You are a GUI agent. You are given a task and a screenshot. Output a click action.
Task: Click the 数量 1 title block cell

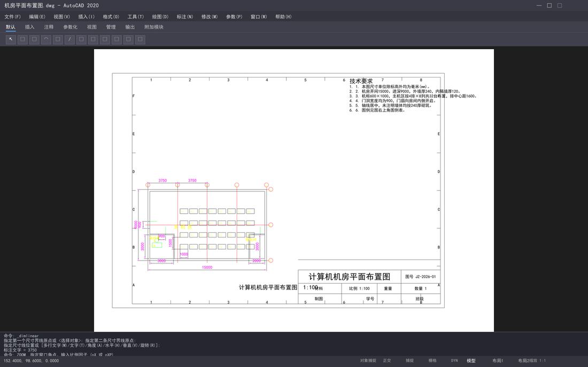tap(420, 288)
